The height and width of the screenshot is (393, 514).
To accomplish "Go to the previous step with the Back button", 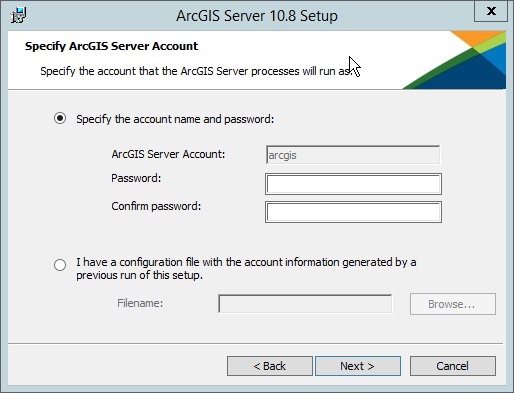I will 270,366.
